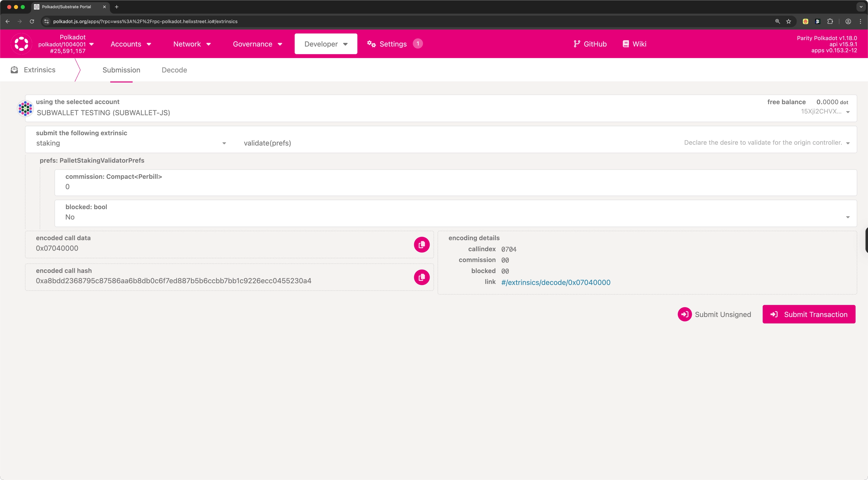This screenshot has width=868, height=480.
Task: Click the block number #25,591,157
Action: [x=67, y=51]
